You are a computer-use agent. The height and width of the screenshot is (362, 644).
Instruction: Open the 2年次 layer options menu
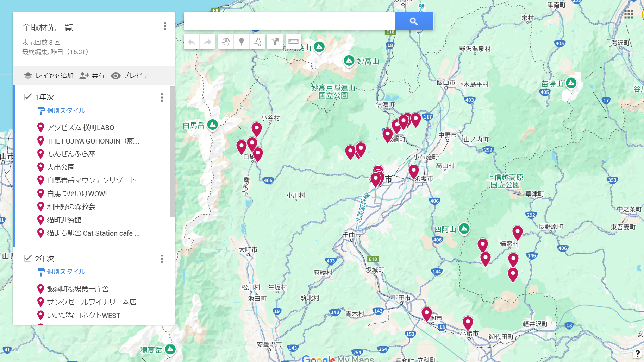tap(162, 259)
